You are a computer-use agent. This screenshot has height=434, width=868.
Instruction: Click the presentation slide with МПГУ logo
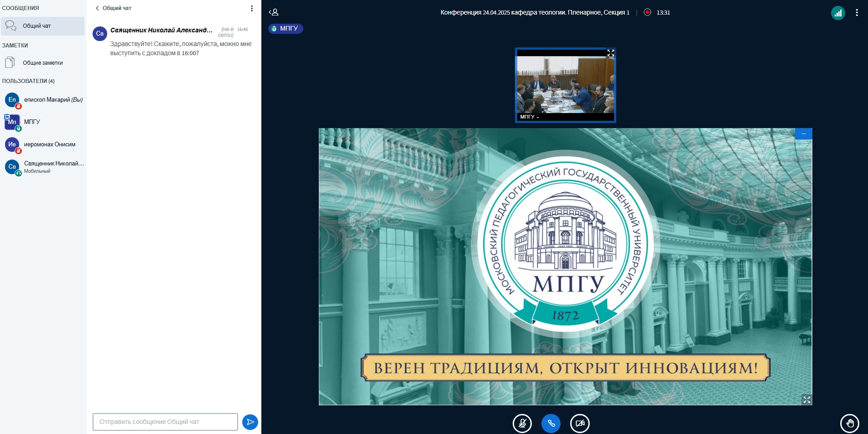pos(565,267)
